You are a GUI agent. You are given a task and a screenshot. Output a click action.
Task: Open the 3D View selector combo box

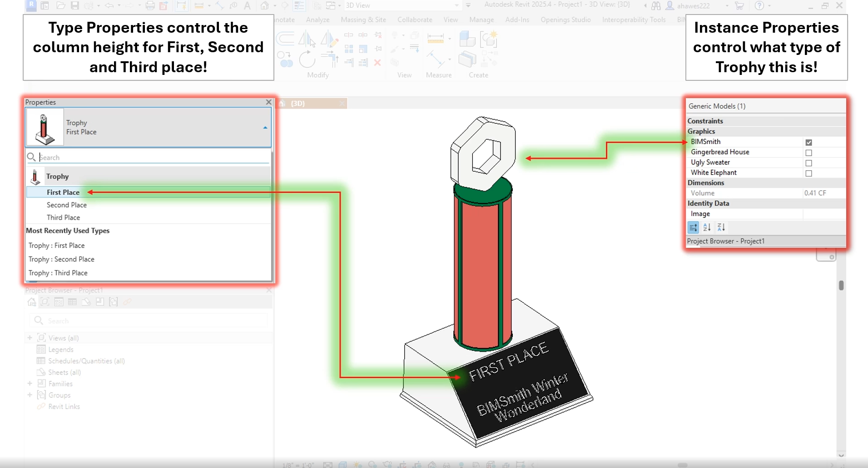click(x=402, y=5)
